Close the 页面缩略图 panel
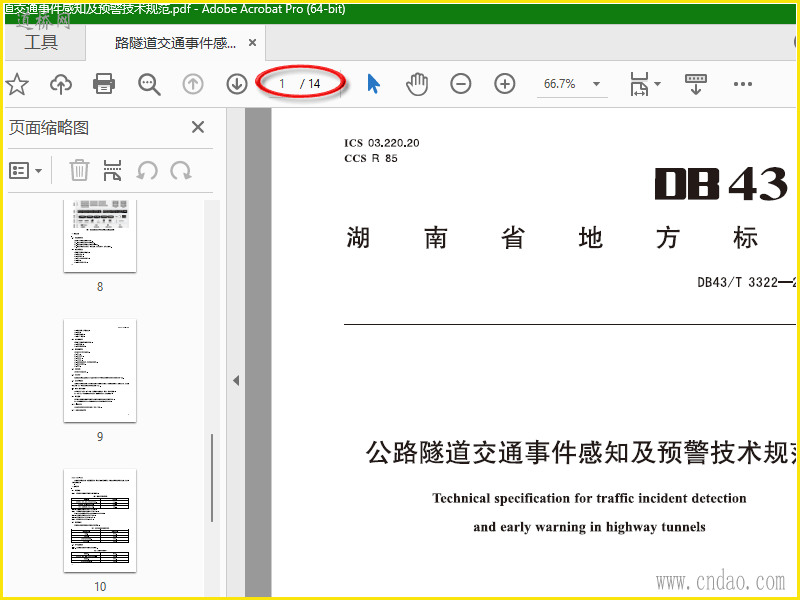The width and height of the screenshot is (800, 600). 198,127
